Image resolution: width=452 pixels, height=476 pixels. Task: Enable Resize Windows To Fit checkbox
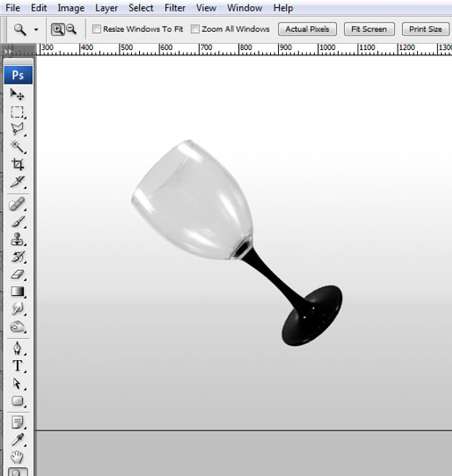pos(96,29)
